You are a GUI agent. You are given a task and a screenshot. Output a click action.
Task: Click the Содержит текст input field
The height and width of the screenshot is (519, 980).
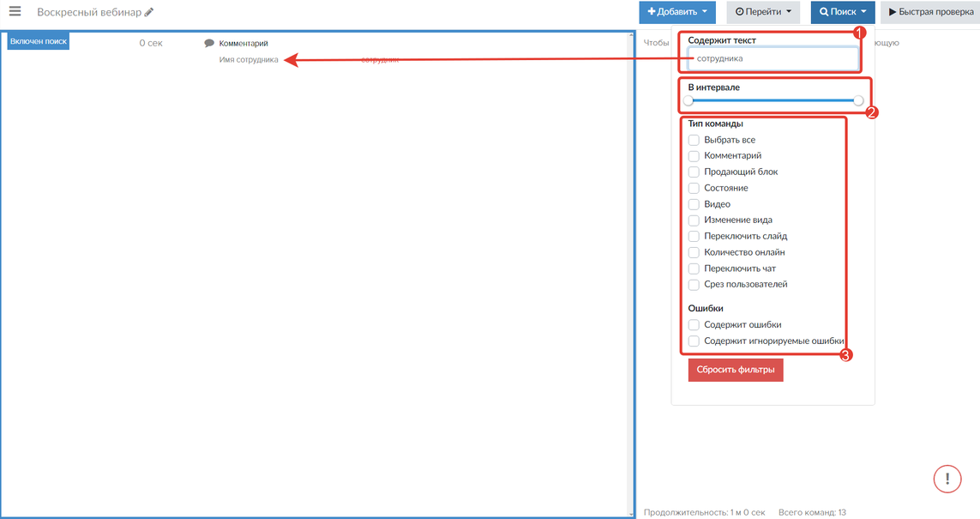772,58
